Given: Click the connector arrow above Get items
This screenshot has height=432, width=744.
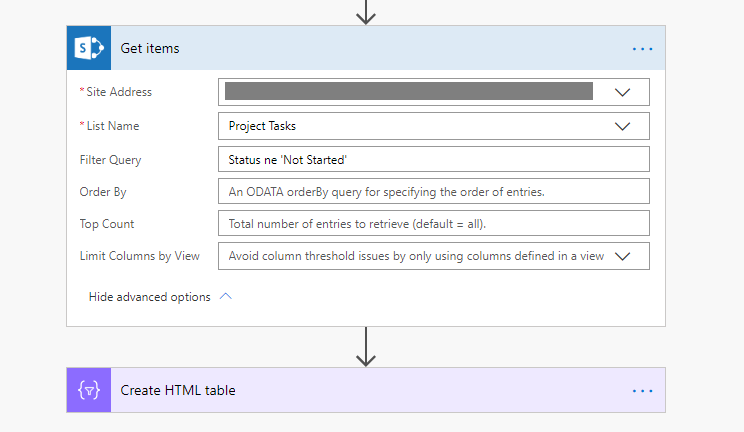Looking at the screenshot, I should coord(366,12).
